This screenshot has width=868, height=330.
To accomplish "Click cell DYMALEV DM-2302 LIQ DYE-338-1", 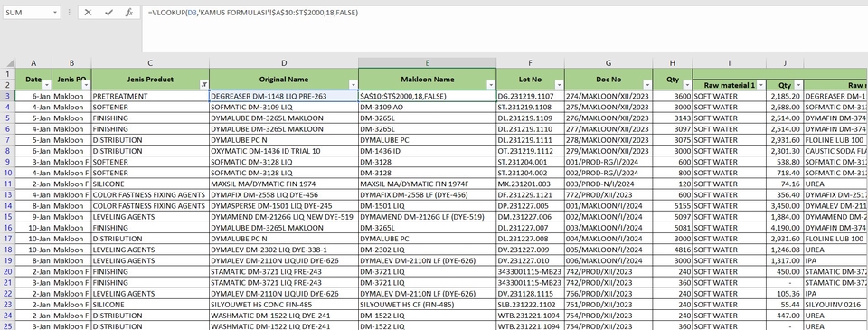I will coord(283,250).
